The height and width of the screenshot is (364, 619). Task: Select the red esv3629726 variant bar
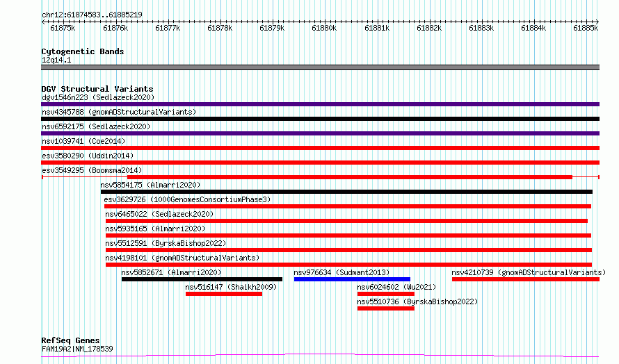(347, 206)
